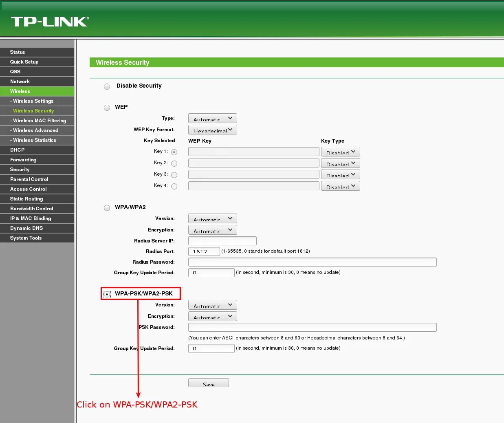Open the Status menu item
Screen dimensions: 504x423
37,52
